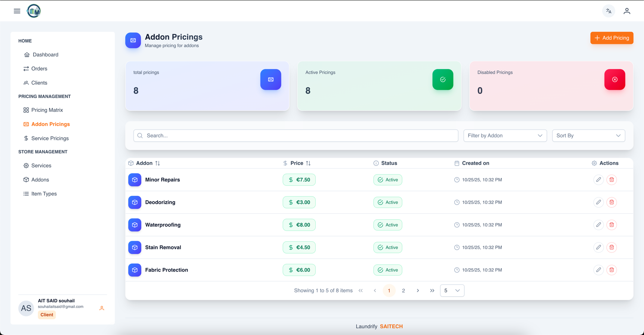Open the language translation switcher
The height and width of the screenshot is (335, 644).
click(609, 11)
